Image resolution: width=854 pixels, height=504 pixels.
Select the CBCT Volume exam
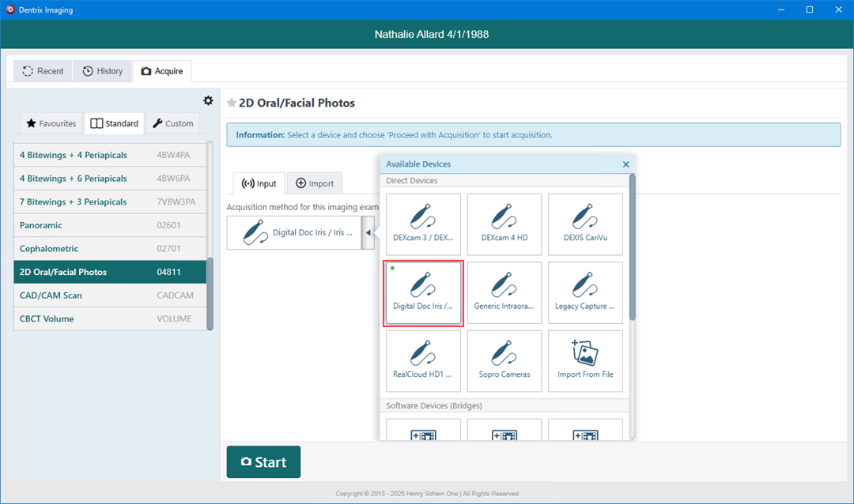pos(110,319)
